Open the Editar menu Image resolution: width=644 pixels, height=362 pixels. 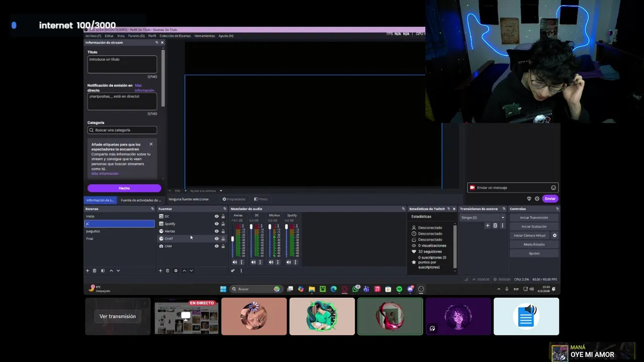click(109, 36)
